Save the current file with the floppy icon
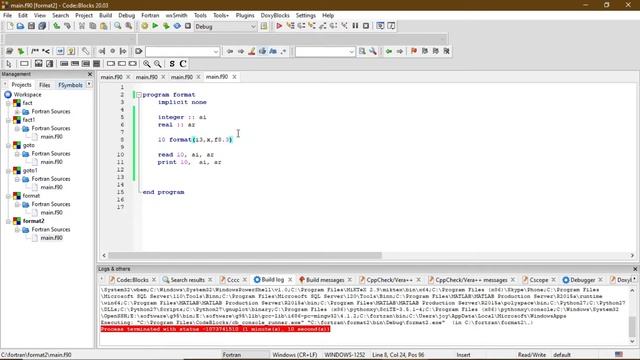The image size is (640, 360). coord(31,26)
